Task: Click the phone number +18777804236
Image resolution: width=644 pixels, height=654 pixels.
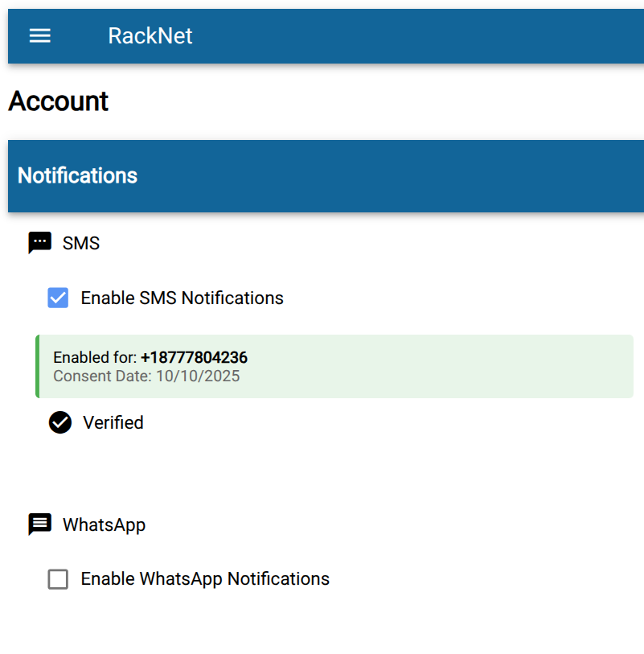Action: 195,357
